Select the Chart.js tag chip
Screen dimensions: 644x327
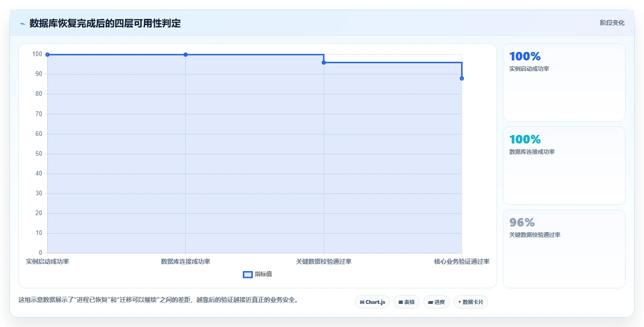point(372,302)
